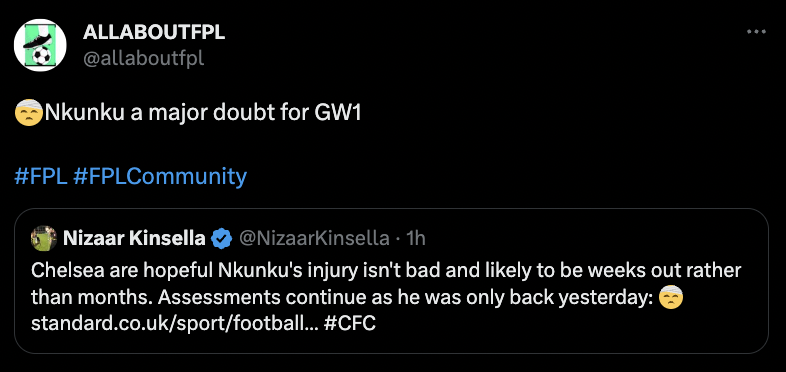Viewport: 786px width, 372px height.
Task: Click the bandaged emoji after 'back yesterday:'
Action: [671, 298]
